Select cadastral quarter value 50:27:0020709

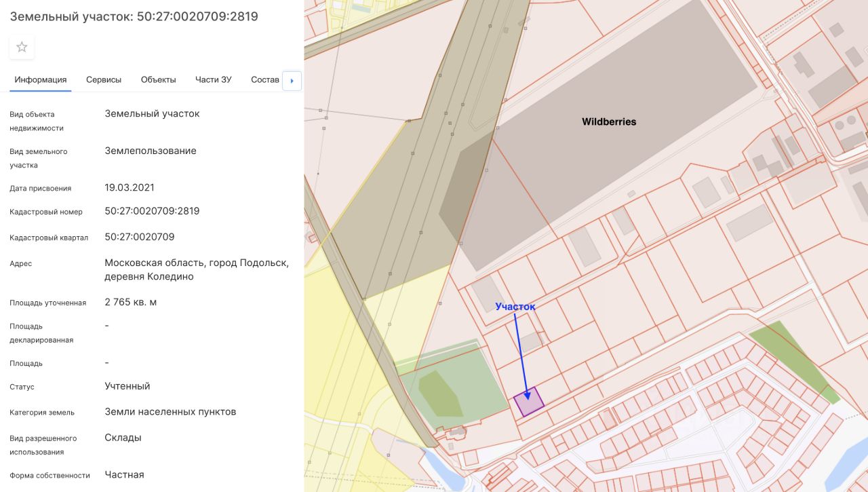point(140,237)
